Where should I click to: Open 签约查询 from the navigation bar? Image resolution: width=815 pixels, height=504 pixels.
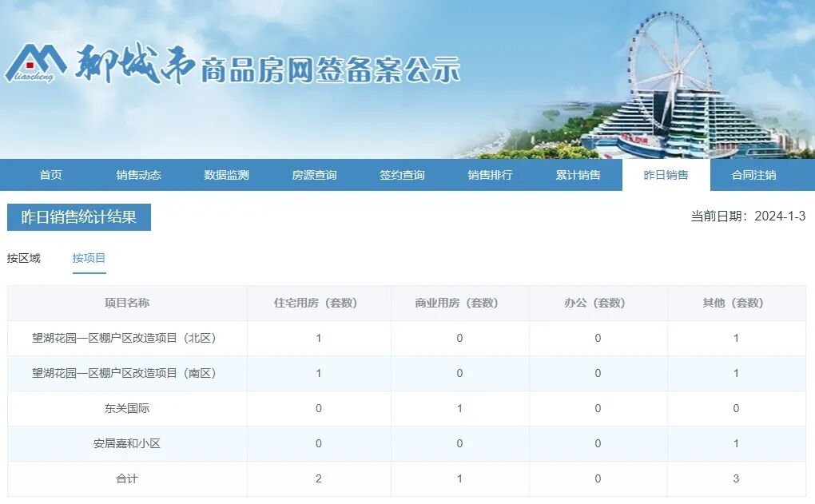tap(401, 174)
